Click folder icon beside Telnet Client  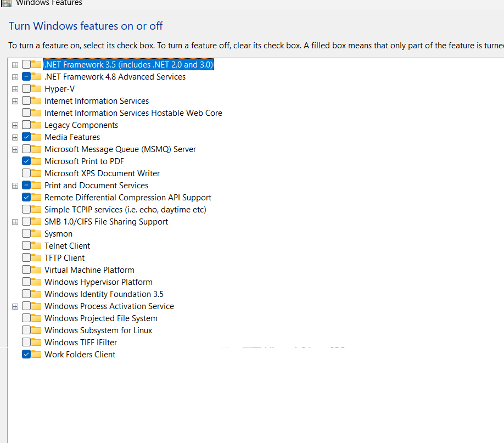pos(36,245)
